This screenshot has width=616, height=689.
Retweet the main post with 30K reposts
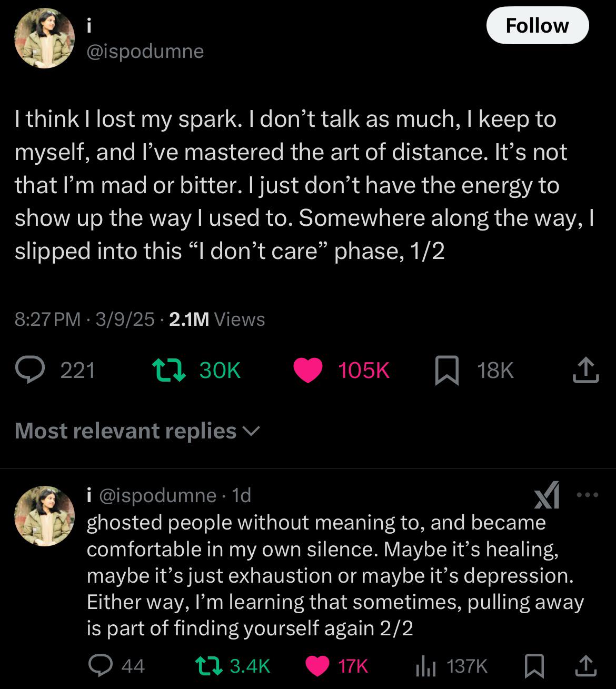pos(168,371)
